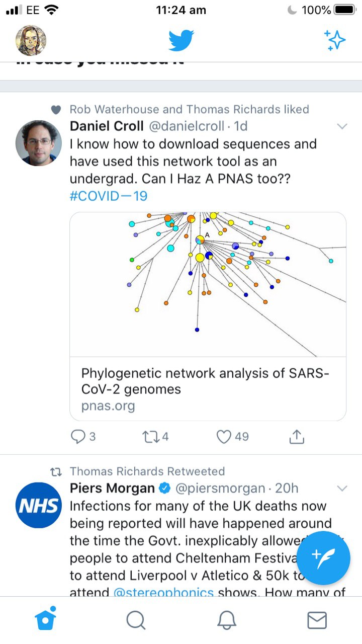Tap the share icon on Croll's tweet

[x=297, y=437]
